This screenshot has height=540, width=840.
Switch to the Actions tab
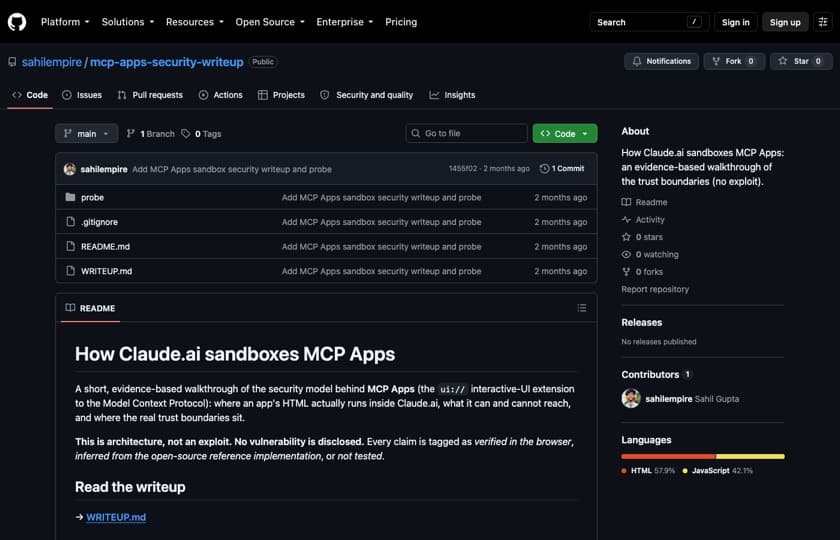click(221, 95)
